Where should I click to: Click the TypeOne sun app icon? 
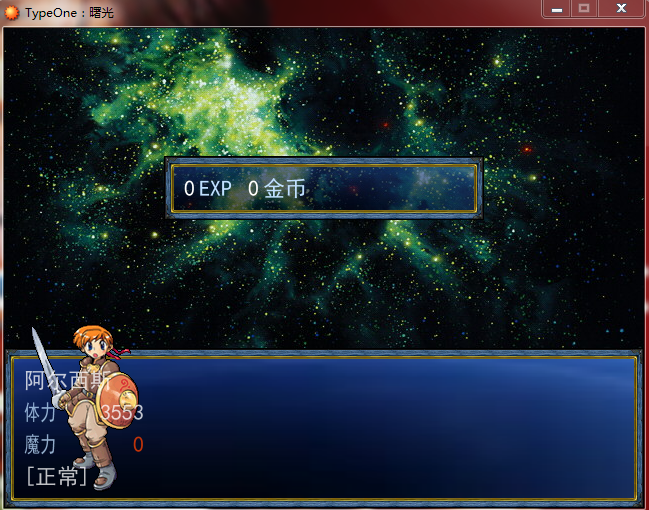[12, 12]
